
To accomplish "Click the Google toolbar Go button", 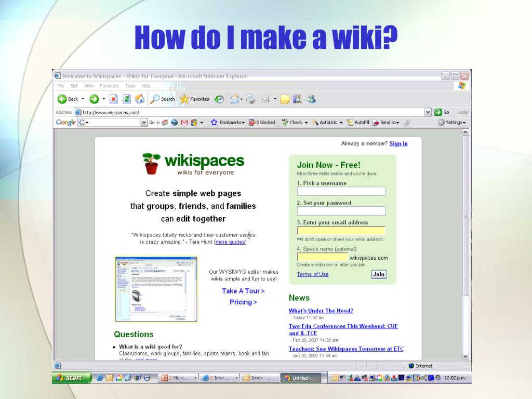I will (x=152, y=123).
